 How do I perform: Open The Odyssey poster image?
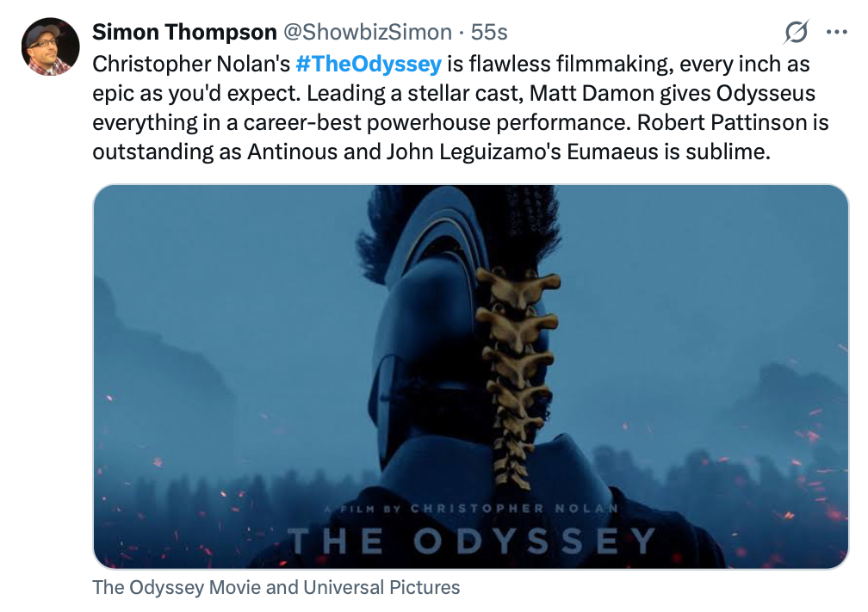coord(470,377)
